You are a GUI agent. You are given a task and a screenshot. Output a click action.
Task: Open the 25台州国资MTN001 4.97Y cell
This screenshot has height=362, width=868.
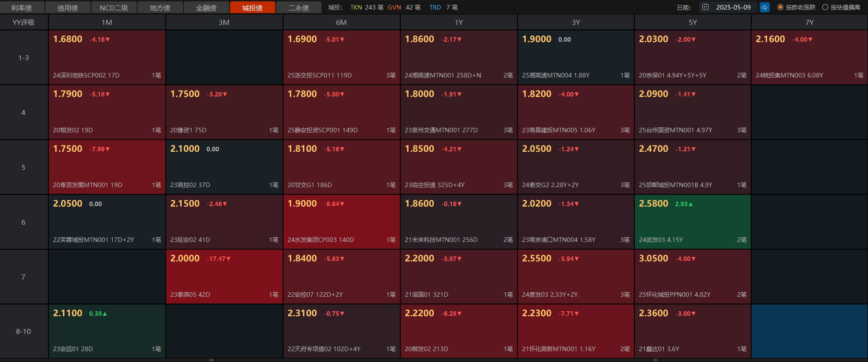coord(693,112)
